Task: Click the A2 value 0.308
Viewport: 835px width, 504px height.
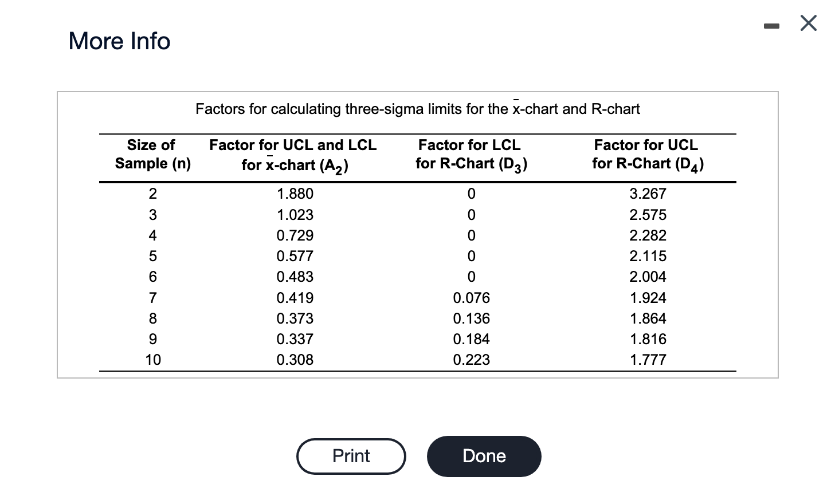Action: tap(295, 360)
